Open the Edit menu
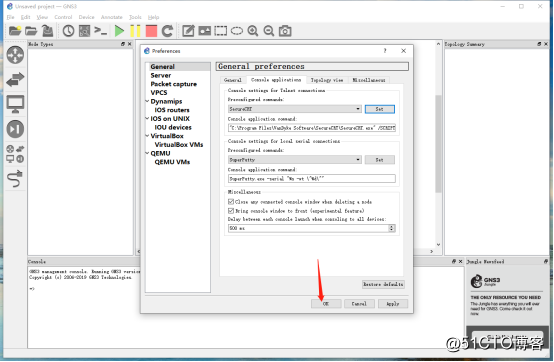 [x=25, y=17]
